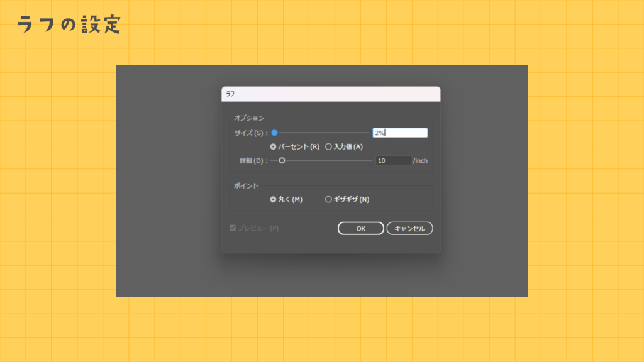Click the オプション section heading
The width and height of the screenshot is (644, 362).
[249, 118]
